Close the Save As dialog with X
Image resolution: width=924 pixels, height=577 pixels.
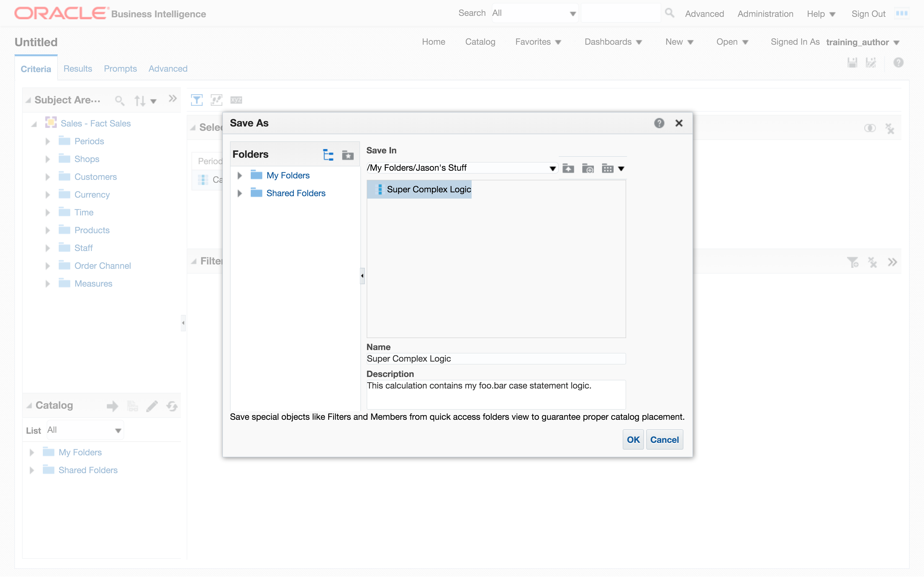point(679,123)
